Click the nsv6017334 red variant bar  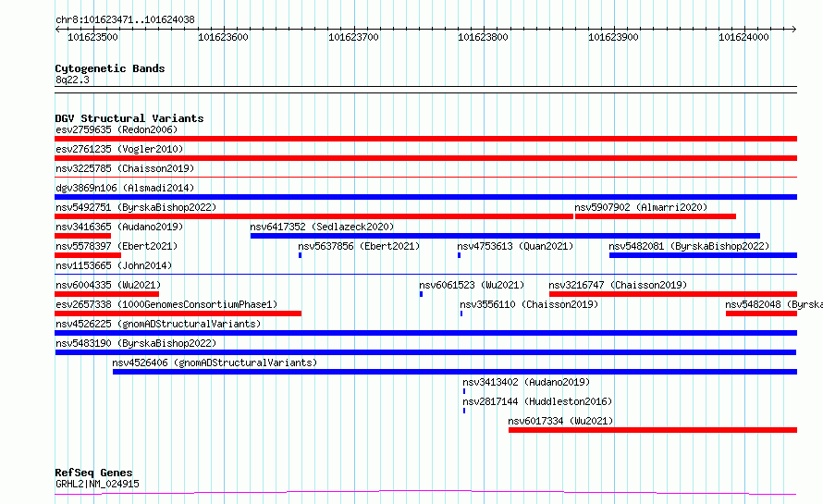(x=653, y=430)
